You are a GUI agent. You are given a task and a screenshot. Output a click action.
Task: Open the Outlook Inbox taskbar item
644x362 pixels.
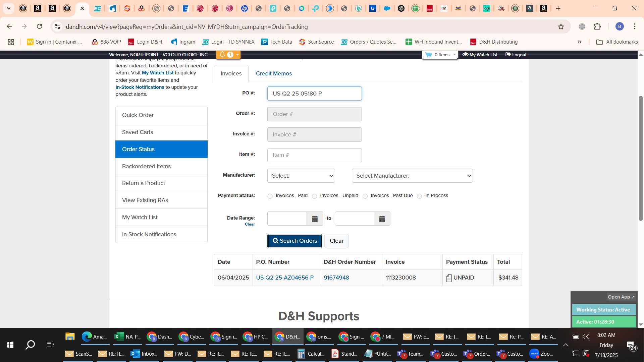144,354
